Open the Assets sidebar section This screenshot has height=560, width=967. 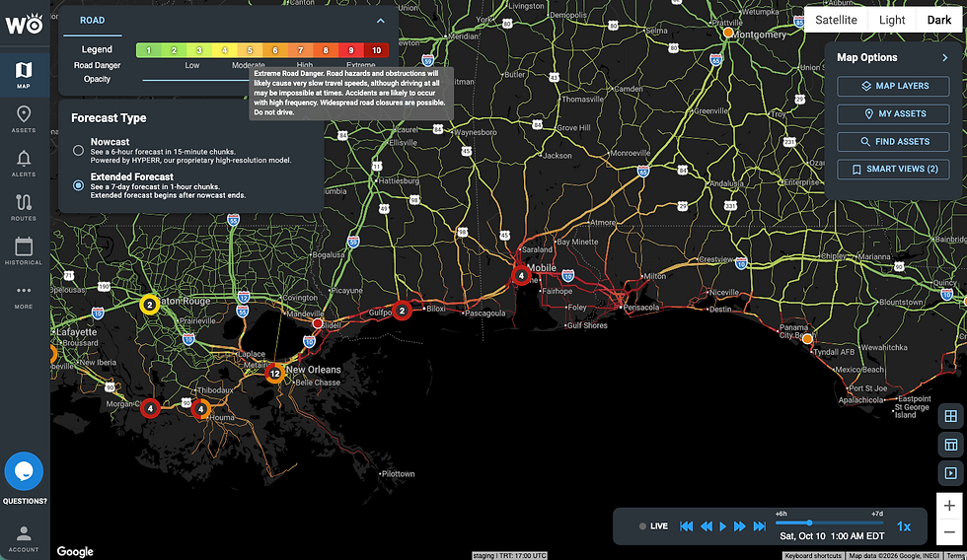click(24, 119)
